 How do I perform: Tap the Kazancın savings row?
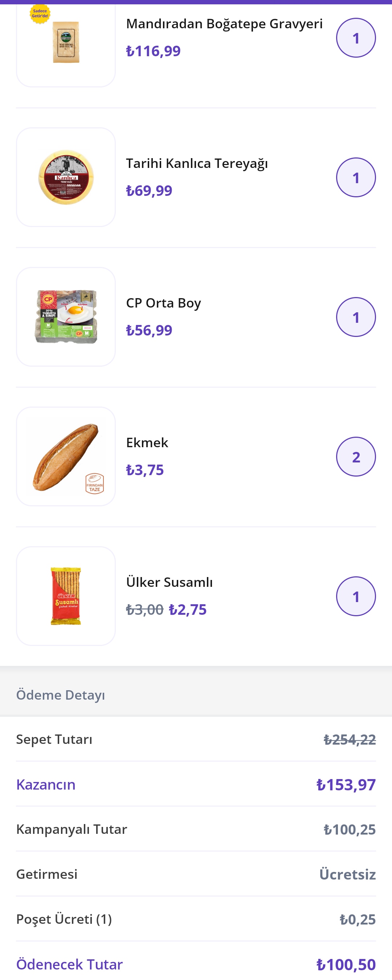coord(196,785)
